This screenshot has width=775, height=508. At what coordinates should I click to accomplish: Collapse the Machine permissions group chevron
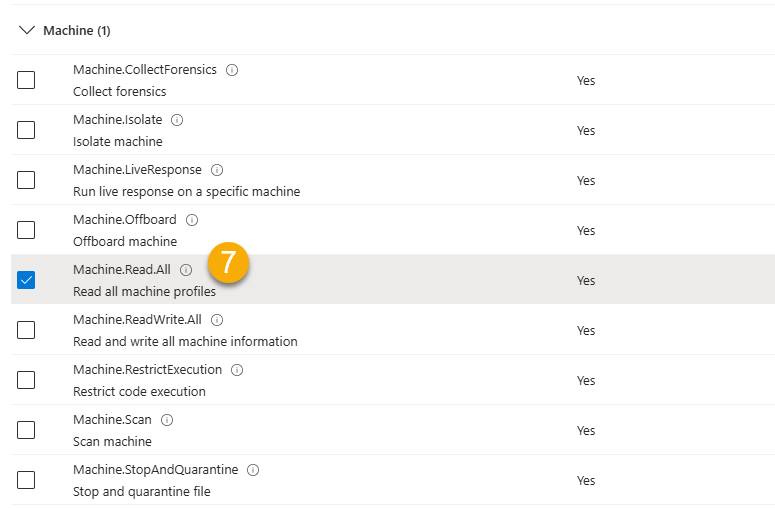(x=26, y=31)
